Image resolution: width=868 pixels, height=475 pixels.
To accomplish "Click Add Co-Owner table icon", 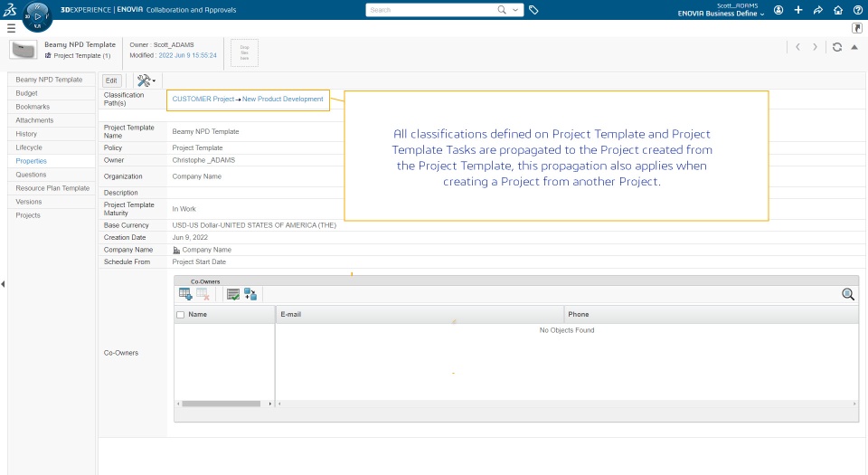I will point(184,294).
